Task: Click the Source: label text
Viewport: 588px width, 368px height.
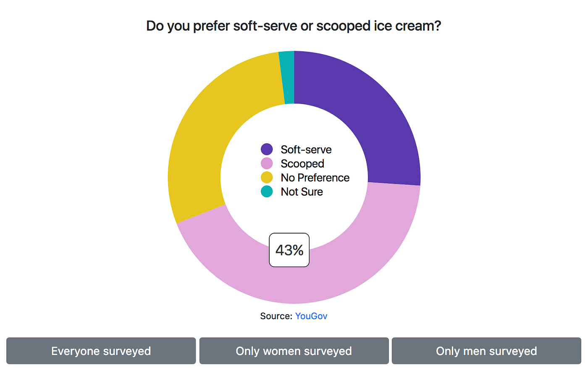Action: tap(276, 316)
